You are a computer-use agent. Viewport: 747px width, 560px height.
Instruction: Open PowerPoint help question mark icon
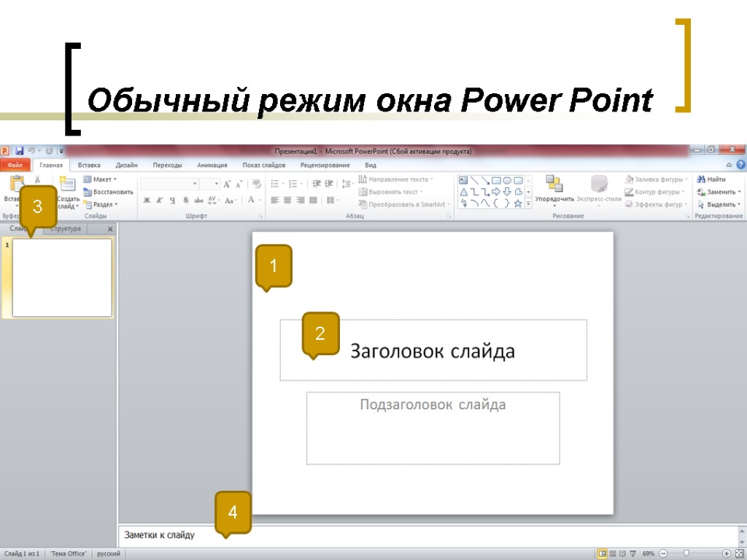741,165
